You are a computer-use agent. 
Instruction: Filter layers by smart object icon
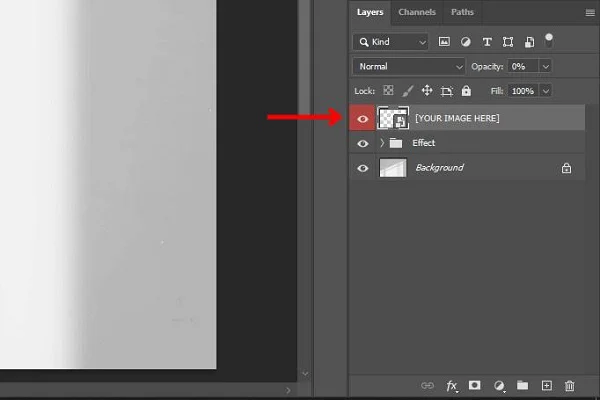click(529, 42)
